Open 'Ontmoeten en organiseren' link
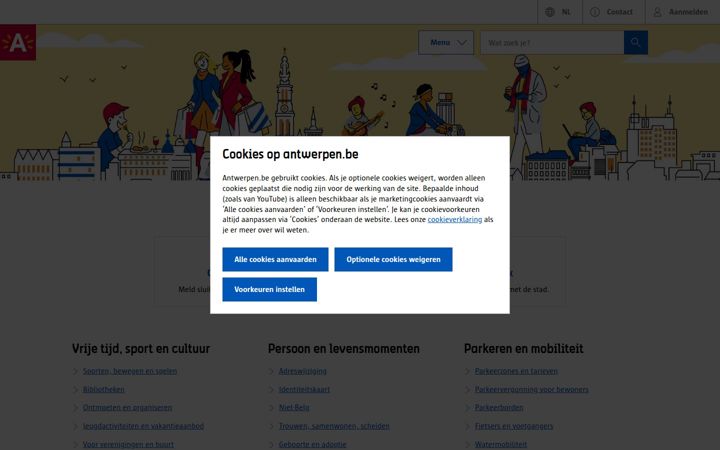This screenshot has width=720, height=450. [127, 408]
